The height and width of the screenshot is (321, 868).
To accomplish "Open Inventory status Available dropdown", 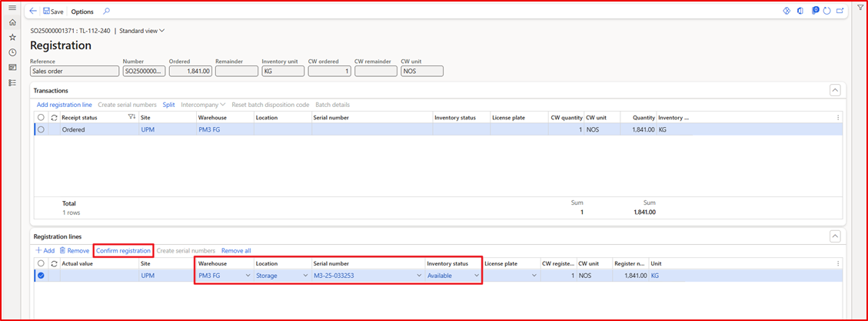I will point(476,275).
